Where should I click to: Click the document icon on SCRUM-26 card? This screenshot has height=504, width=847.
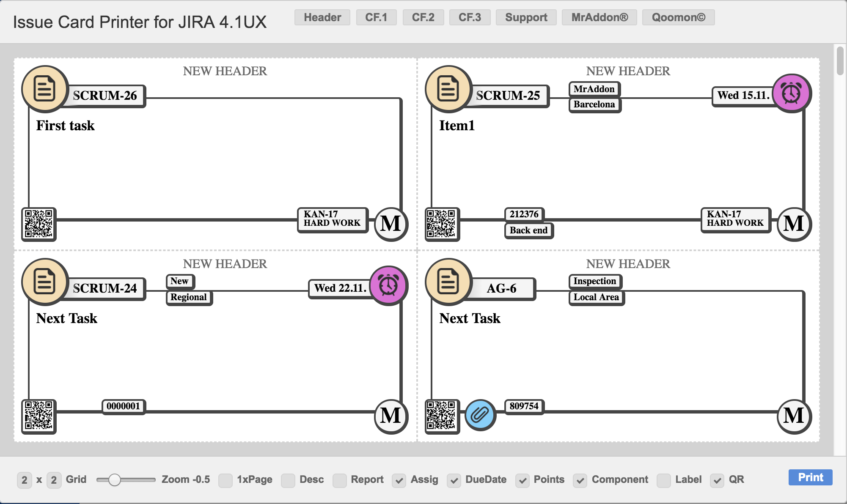coord(44,89)
